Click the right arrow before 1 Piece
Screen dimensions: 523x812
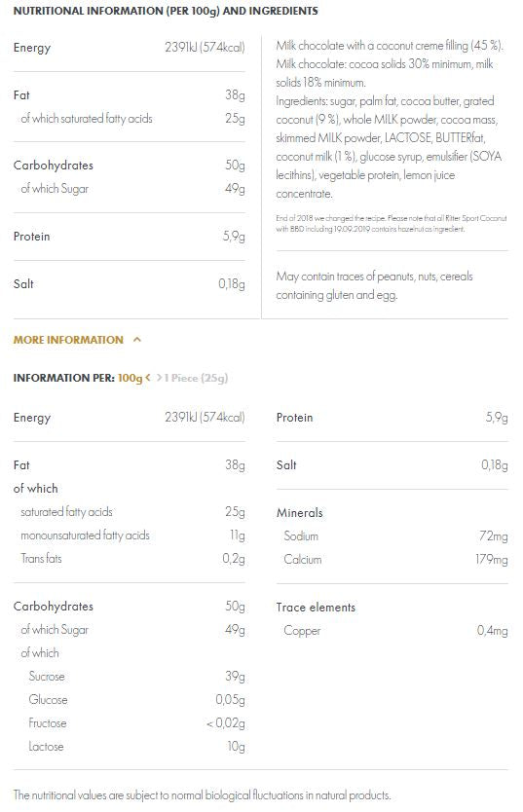pos(159,378)
